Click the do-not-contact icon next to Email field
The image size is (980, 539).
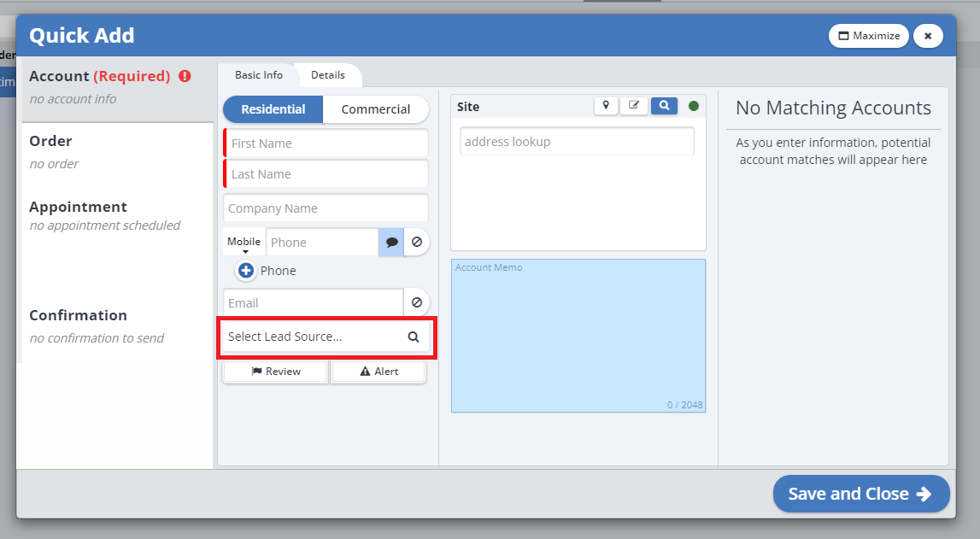tap(417, 302)
